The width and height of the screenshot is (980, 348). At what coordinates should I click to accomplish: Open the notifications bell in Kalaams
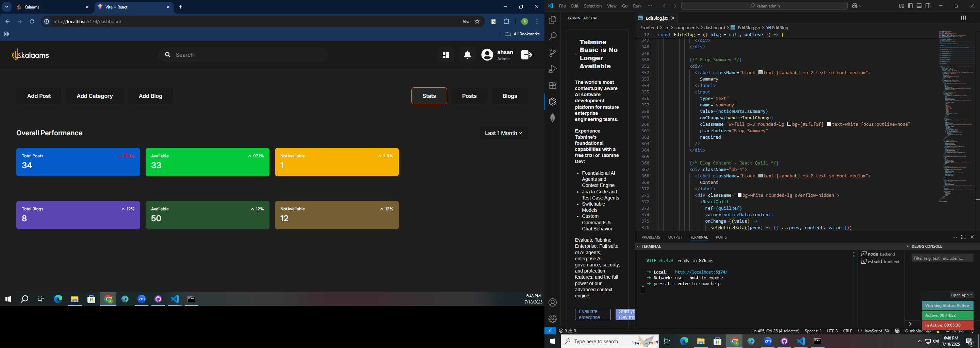coord(468,55)
